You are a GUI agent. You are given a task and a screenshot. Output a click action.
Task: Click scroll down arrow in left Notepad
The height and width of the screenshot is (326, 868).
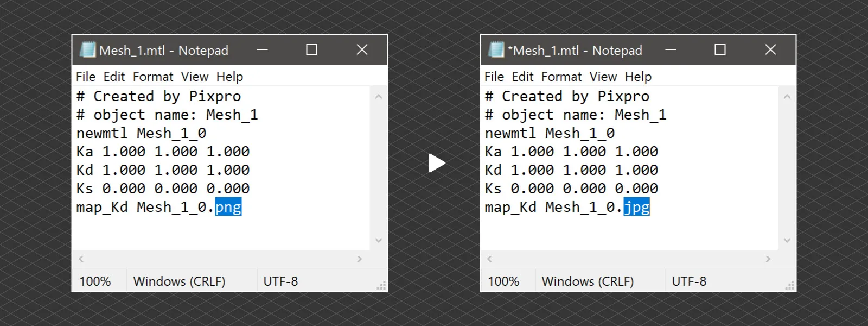(379, 240)
